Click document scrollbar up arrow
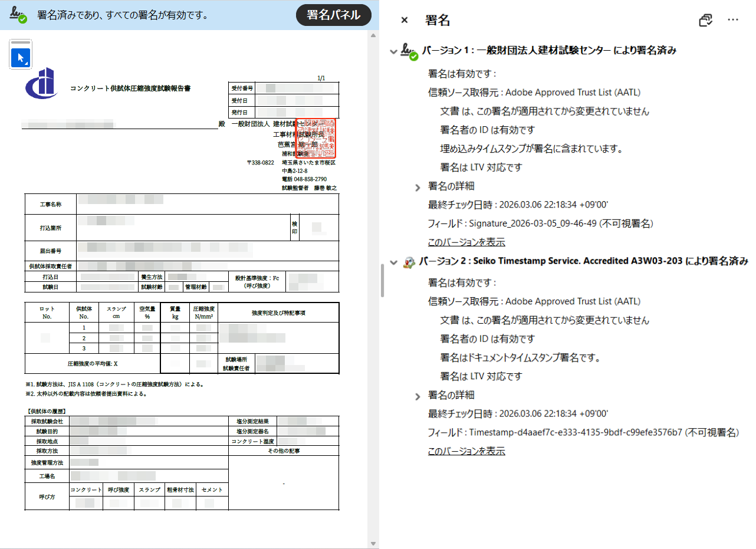This screenshot has width=756, height=549. pos(372,35)
